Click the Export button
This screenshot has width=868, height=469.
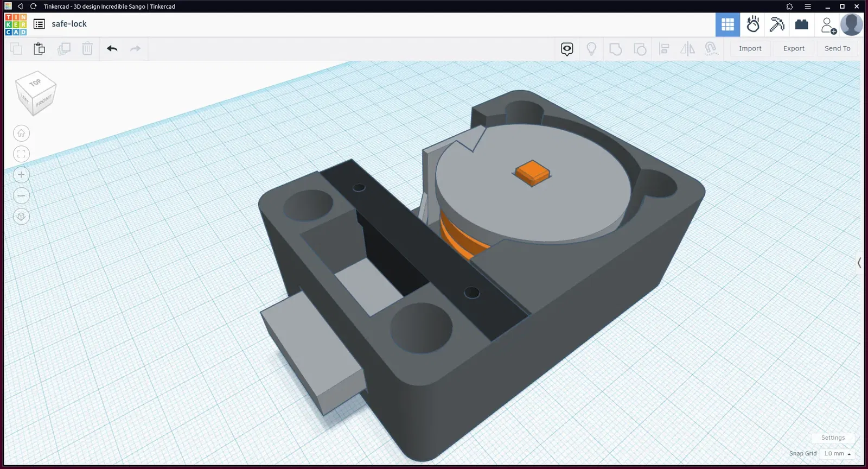(x=794, y=48)
